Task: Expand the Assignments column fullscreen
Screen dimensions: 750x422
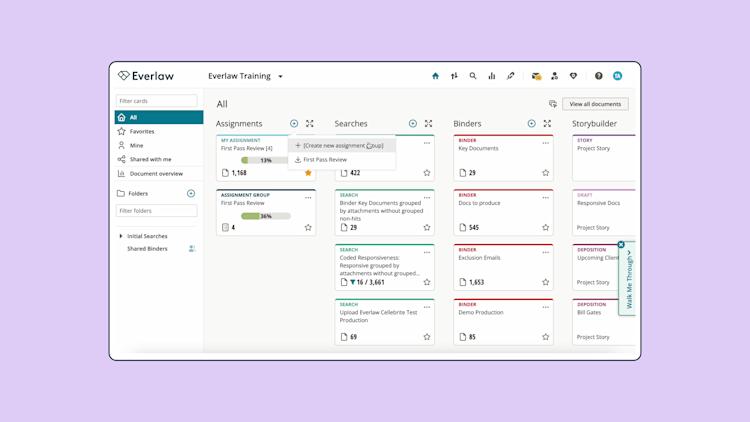Action: [x=309, y=123]
